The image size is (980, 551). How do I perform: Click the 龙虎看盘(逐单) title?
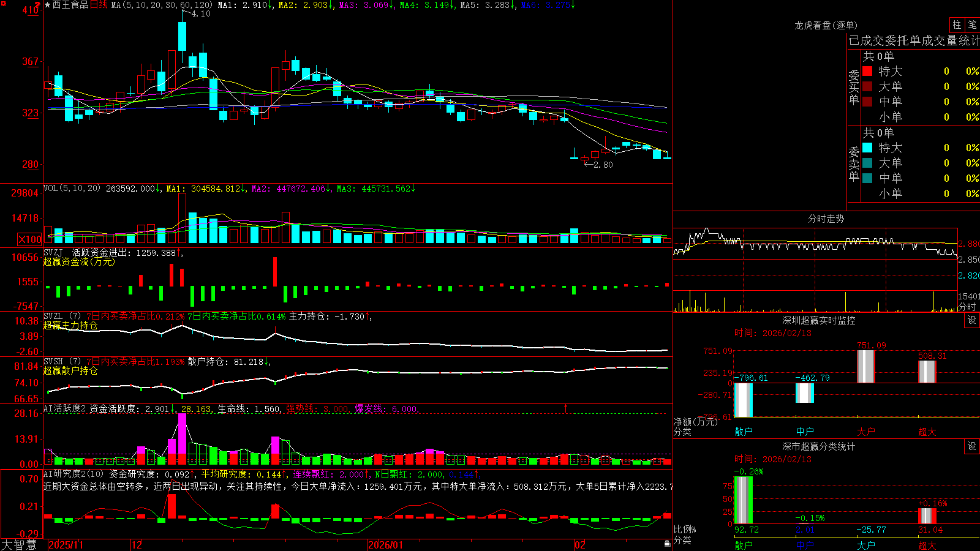[x=826, y=25]
